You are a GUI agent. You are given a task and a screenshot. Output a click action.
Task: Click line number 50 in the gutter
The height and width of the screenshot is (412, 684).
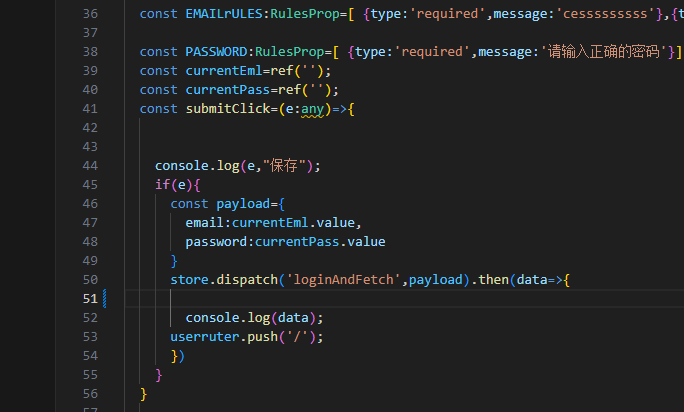[x=90, y=279]
